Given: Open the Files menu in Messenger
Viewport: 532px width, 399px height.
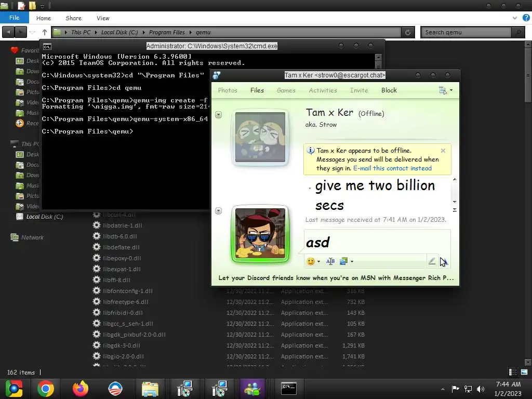Looking at the screenshot, I should [257, 90].
